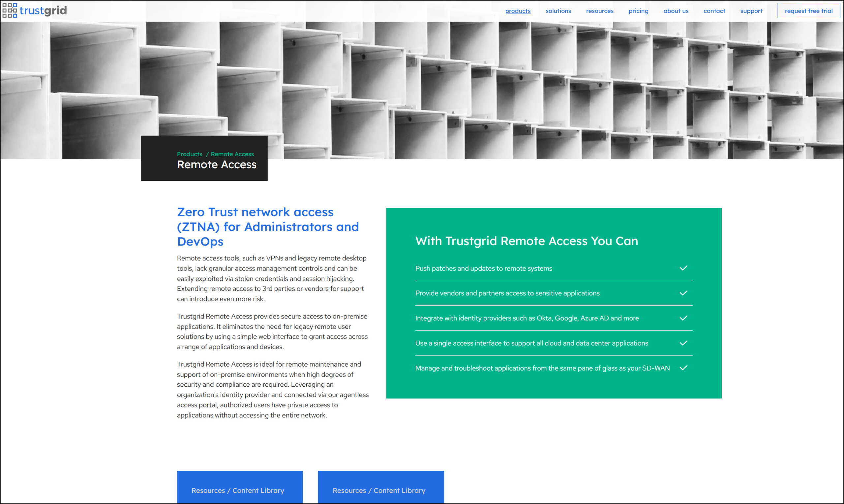Open the products menu in navigation
The width and height of the screenshot is (844, 504).
(x=518, y=11)
